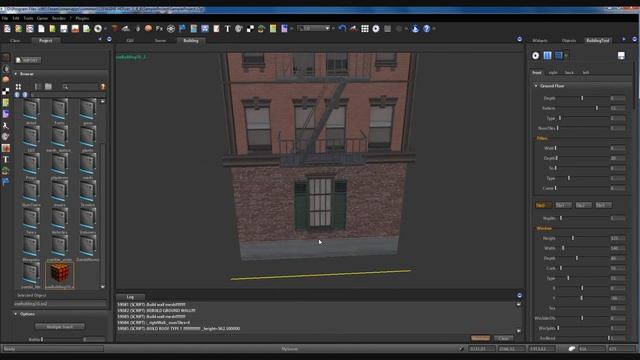This screenshot has width=640, height=360.
Task: Click the Ground Floor Bottom slider
Action: click(x=584, y=108)
